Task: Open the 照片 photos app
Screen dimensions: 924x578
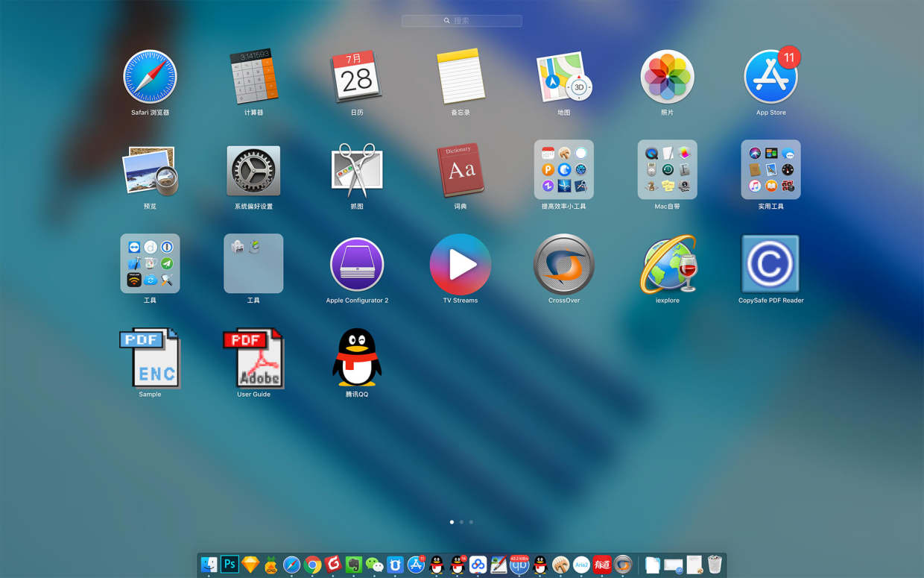Action: (x=667, y=76)
